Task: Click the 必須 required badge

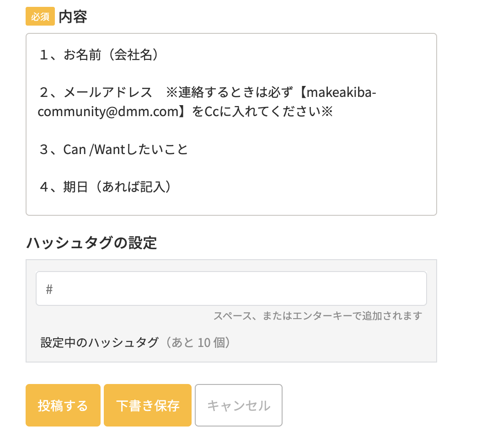Action: [x=40, y=17]
